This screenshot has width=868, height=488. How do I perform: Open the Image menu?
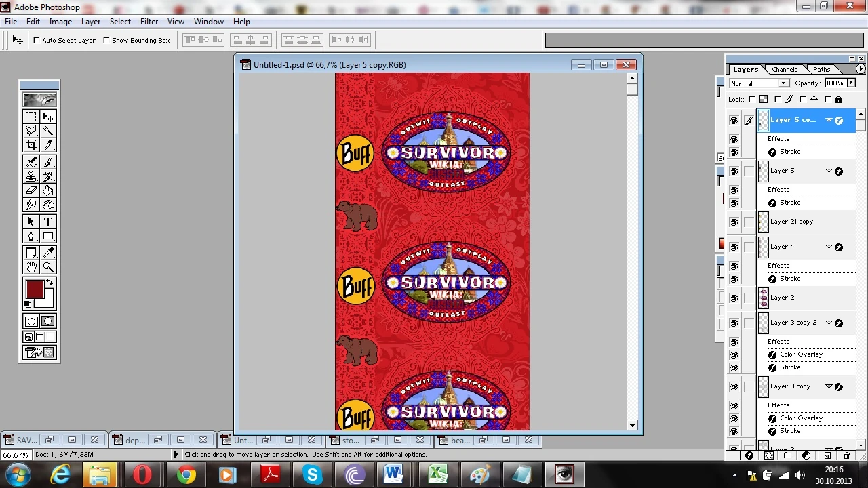pyautogui.click(x=60, y=22)
